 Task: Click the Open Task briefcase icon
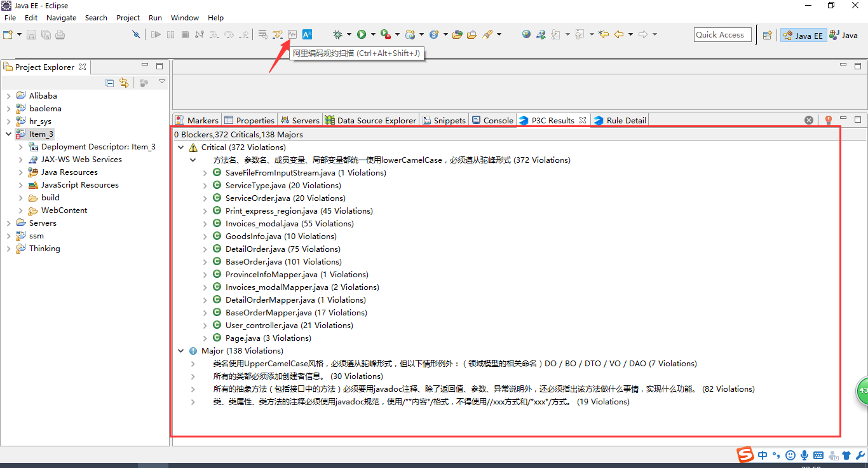(471, 34)
